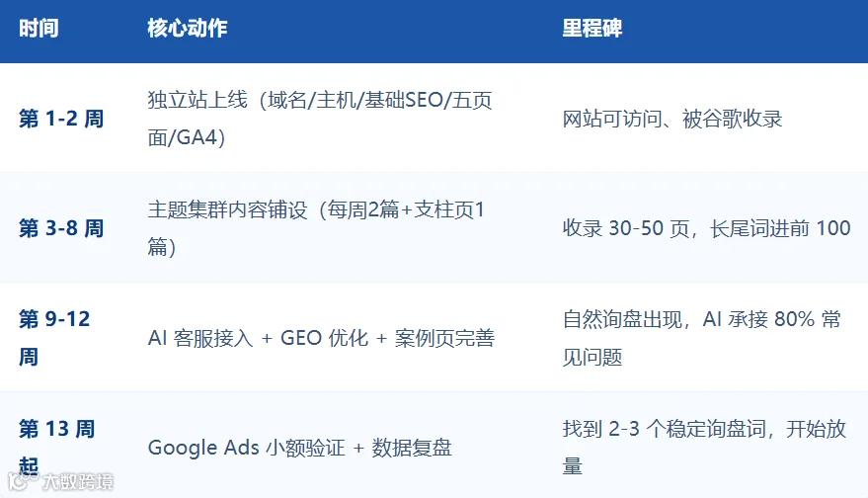Image resolution: width=868 pixels, height=498 pixels.
Task: Click the 第 1-2 周 row label
Action: [x=61, y=119]
